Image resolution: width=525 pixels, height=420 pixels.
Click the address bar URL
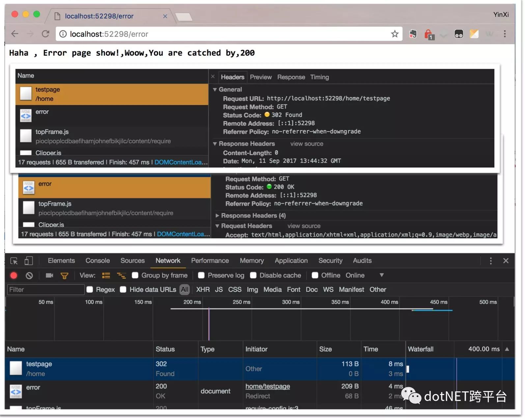(109, 34)
